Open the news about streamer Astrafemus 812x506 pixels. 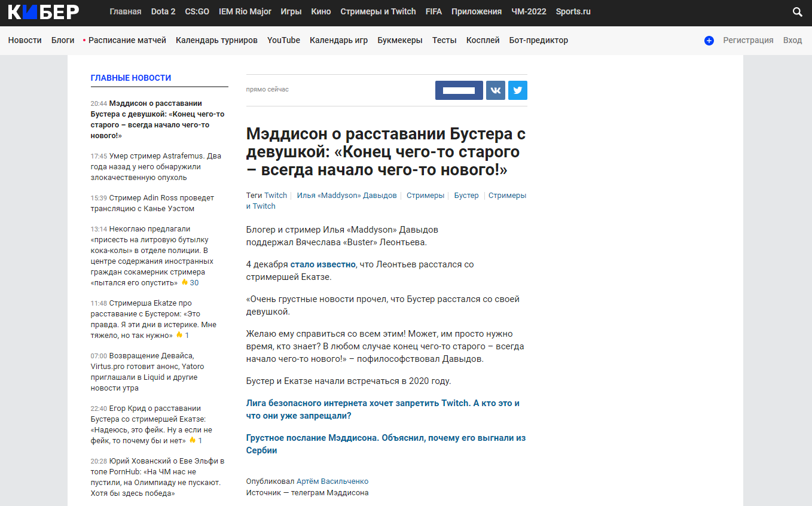[x=156, y=167]
